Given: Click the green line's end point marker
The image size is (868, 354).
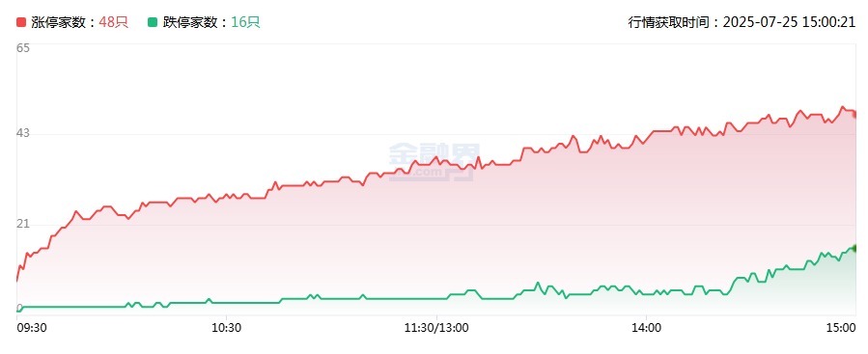Looking at the screenshot, I should point(855,248).
